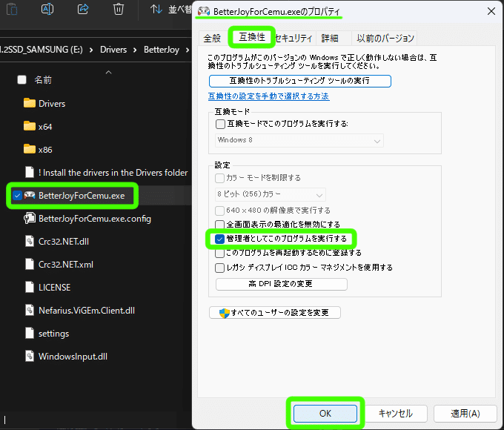Toggle 640×480の解像度で実行する checkbox
The image size is (504, 430).
(219, 211)
